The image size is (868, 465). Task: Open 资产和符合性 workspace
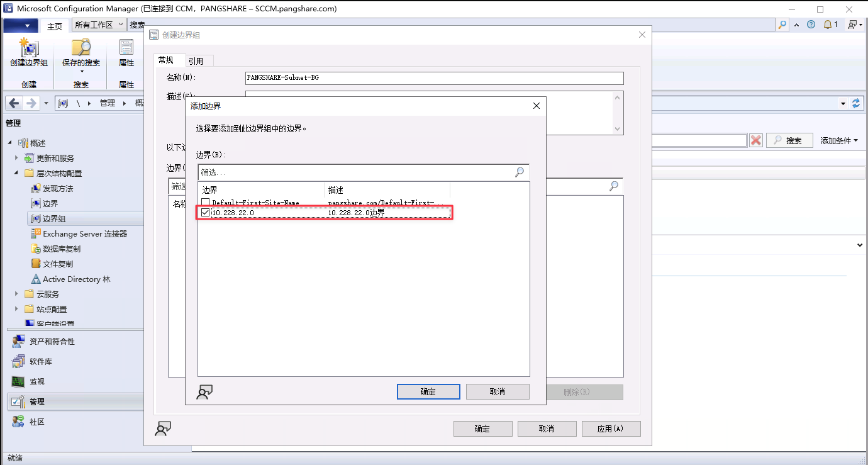tap(52, 341)
